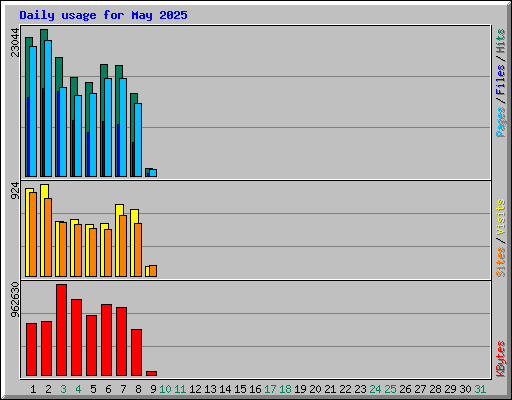512x400 pixels.
Task: Click day 20 on the x-axis
Action: click(315, 389)
